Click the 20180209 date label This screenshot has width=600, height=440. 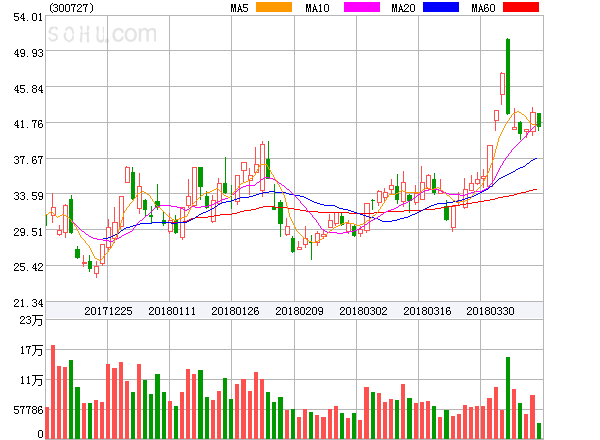click(299, 311)
